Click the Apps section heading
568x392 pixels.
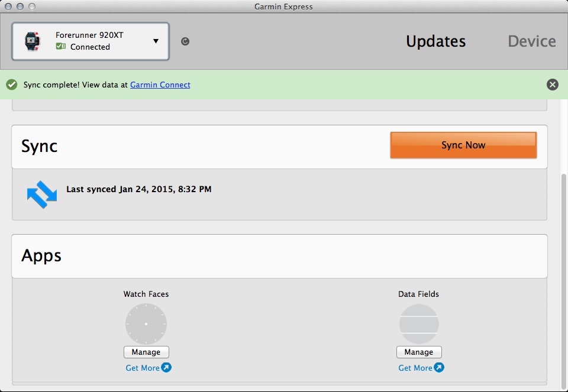tap(41, 255)
